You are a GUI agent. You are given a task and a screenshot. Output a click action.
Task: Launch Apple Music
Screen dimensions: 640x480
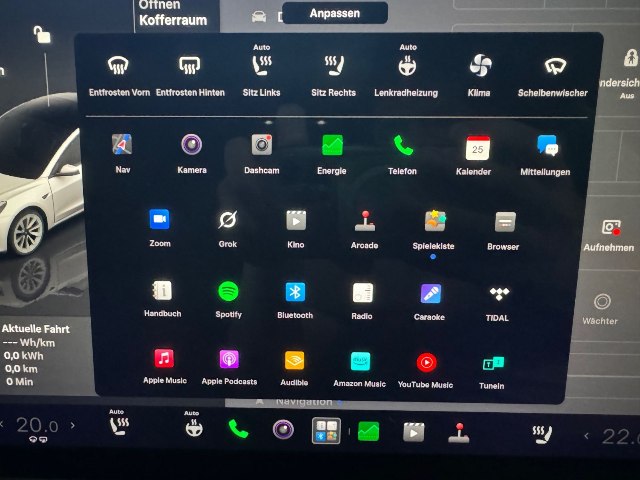(164, 358)
